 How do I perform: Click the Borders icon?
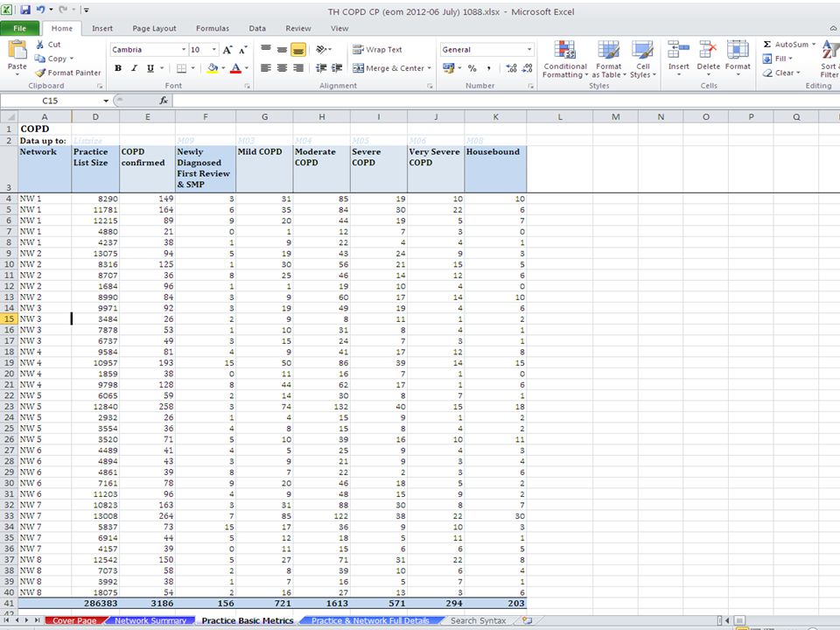tap(182, 68)
